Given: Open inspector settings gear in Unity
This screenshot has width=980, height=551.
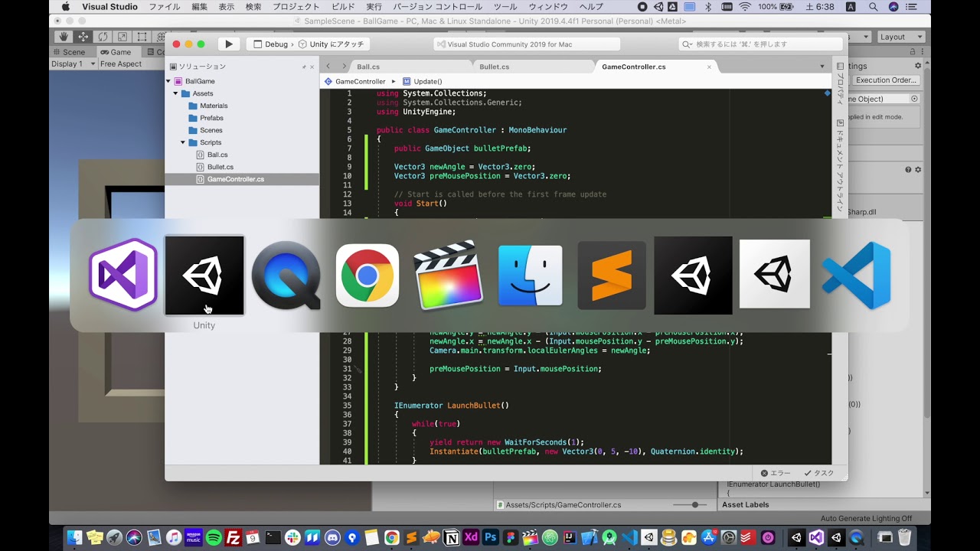Looking at the screenshot, I should [918, 67].
